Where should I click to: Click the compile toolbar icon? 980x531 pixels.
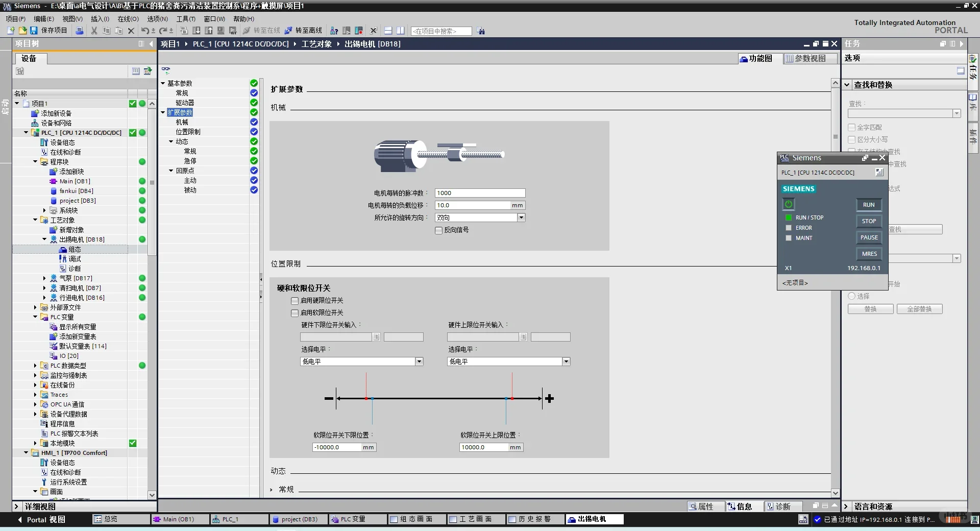(184, 31)
